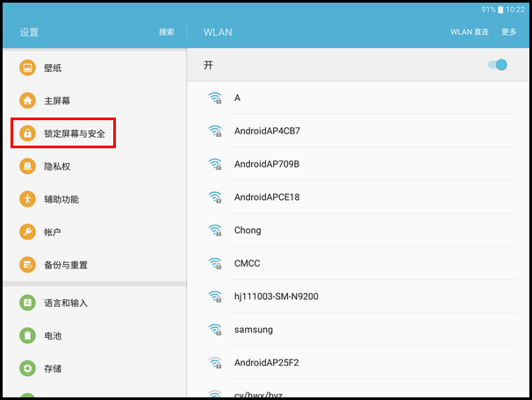Open 语言和输入 settings
Viewport: 532px width, 400px height.
pos(95,303)
